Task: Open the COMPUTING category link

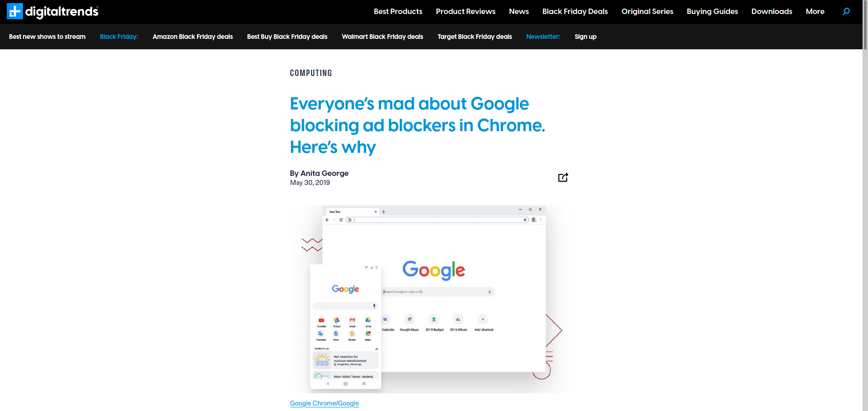Action: pyautogui.click(x=311, y=73)
